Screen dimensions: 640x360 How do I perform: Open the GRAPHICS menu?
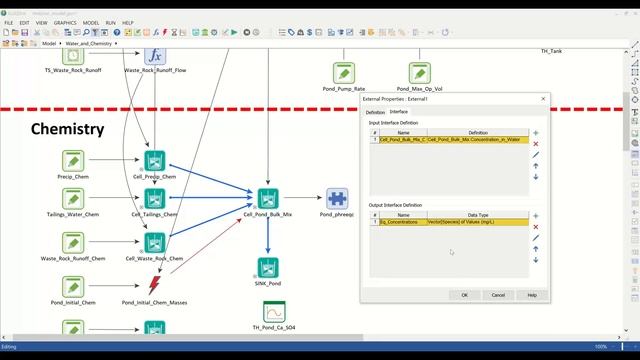tap(65, 23)
